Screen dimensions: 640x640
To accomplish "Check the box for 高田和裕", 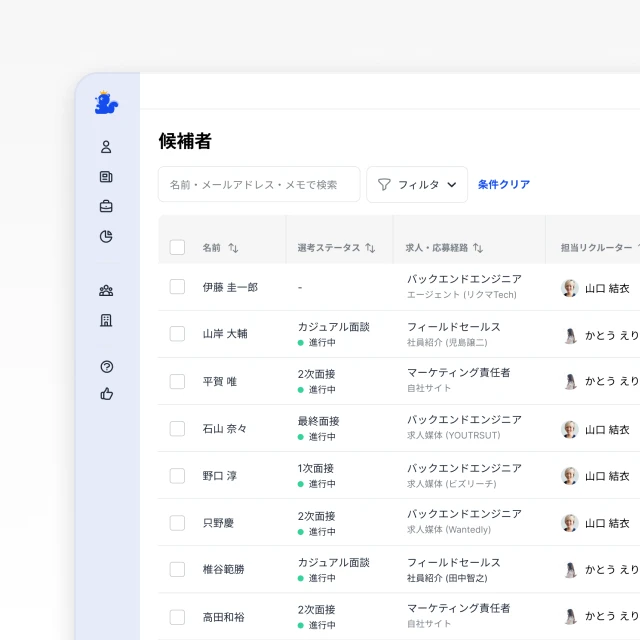I will click(177, 617).
